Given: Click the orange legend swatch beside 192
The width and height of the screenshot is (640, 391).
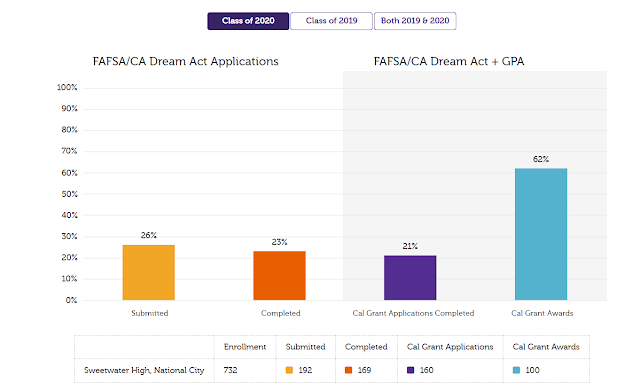Looking at the screenshot, I should pyautogui.click(x=289, y=370).
